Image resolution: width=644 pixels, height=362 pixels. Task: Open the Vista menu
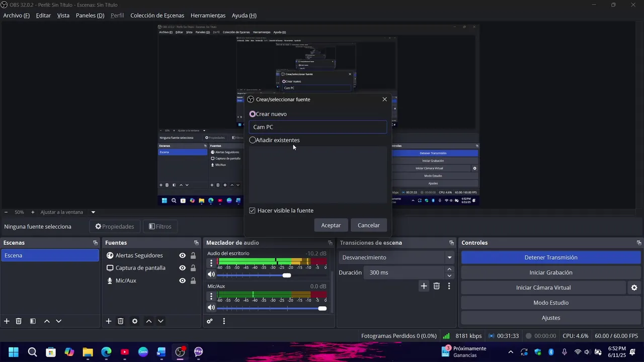click(x=63, y=16)
